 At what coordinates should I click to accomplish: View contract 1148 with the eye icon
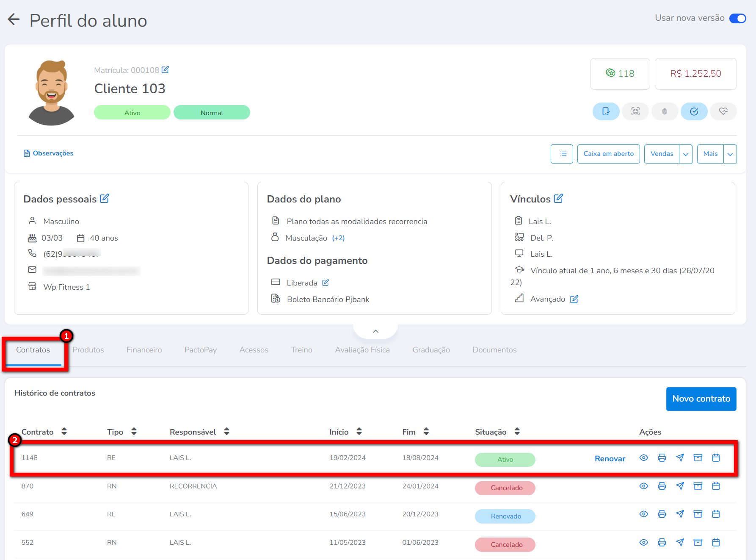point(643,458)
